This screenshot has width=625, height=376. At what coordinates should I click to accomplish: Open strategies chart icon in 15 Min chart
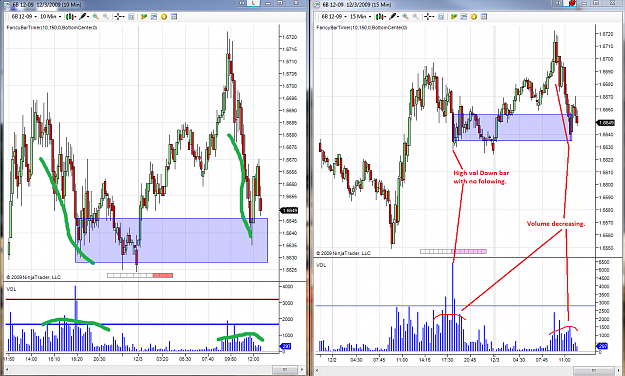[464, 17]
